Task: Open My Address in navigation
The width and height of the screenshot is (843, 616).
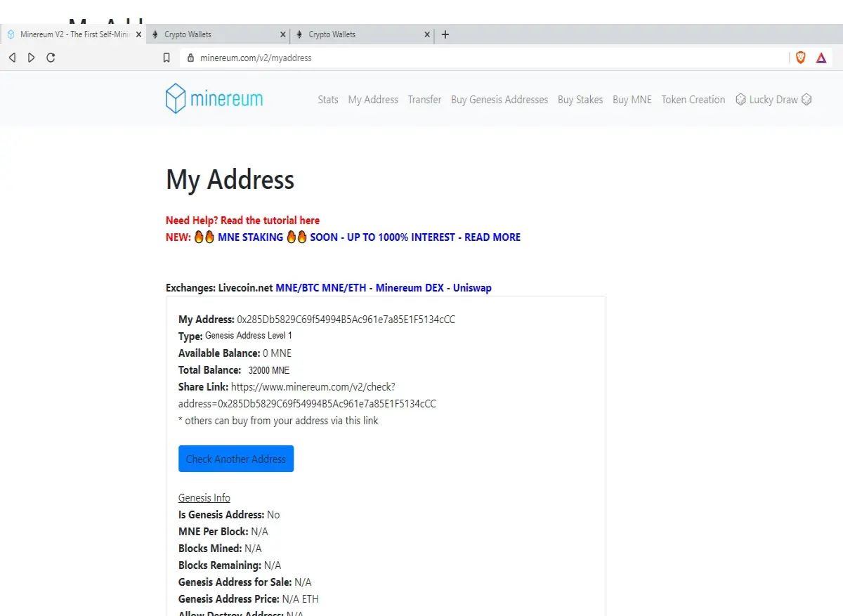Action: click(373, 100)
